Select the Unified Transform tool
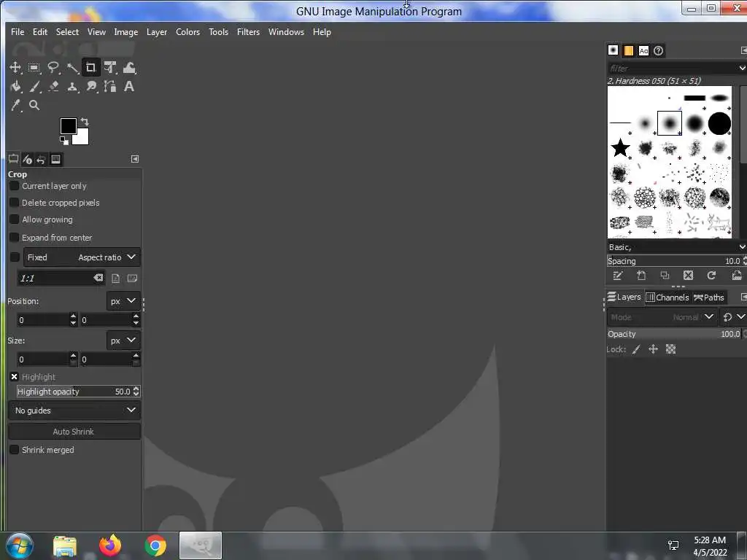The width and height of the screenshot is (747, 560). coord(110,68)
